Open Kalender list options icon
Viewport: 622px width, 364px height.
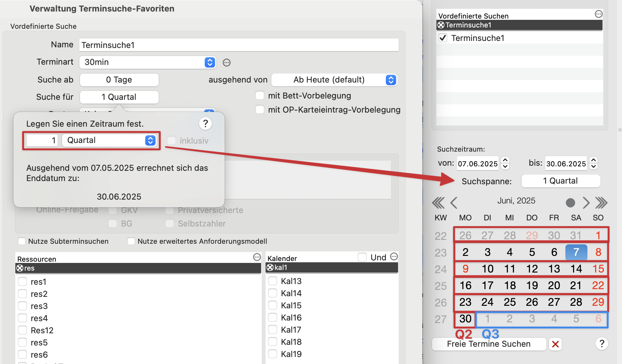coord(394,257)
